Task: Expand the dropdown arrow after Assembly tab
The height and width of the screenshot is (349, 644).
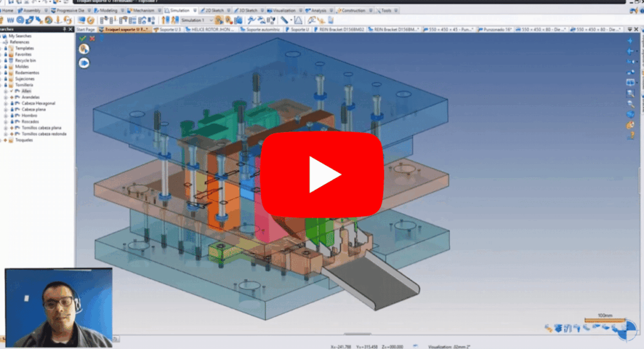Action: click(45, 10)
